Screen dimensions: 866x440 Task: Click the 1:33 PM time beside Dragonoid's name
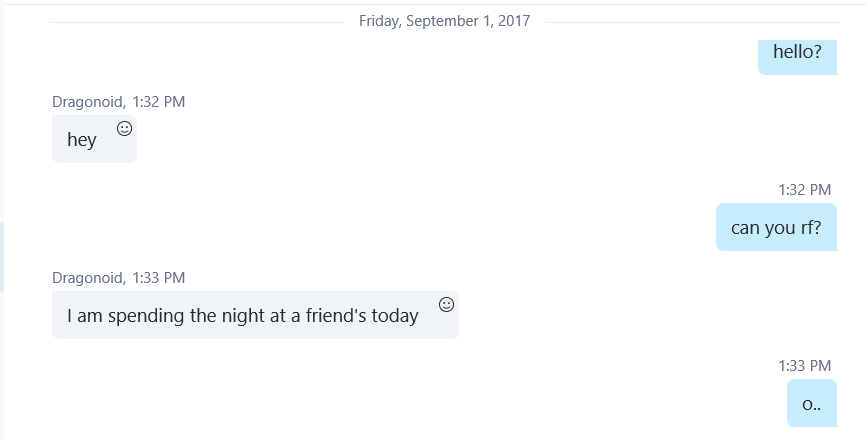pos(158,277)
